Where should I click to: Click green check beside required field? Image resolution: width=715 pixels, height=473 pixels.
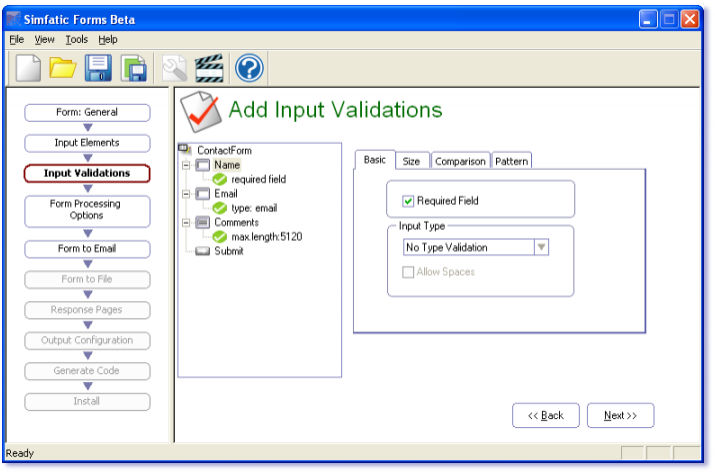220,180
